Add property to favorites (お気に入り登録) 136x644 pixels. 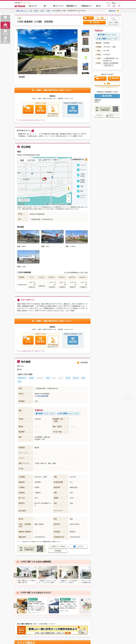tap(113, 20)
